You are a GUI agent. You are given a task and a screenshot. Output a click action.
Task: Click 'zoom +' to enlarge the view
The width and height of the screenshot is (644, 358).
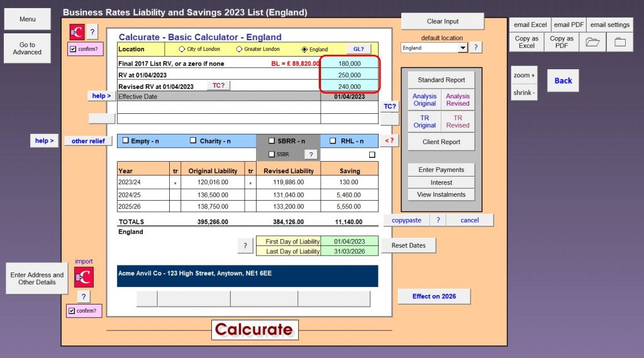coord(524,76)
